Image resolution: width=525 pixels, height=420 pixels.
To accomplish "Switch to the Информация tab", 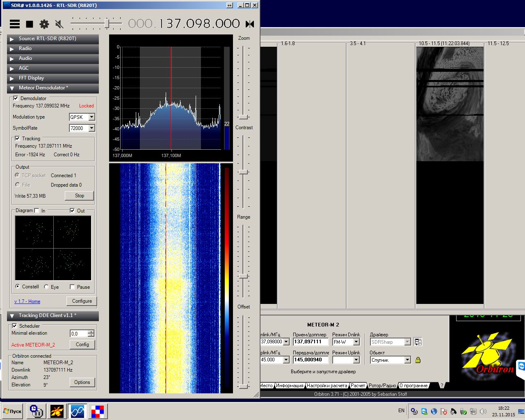I will click(290, 386).
